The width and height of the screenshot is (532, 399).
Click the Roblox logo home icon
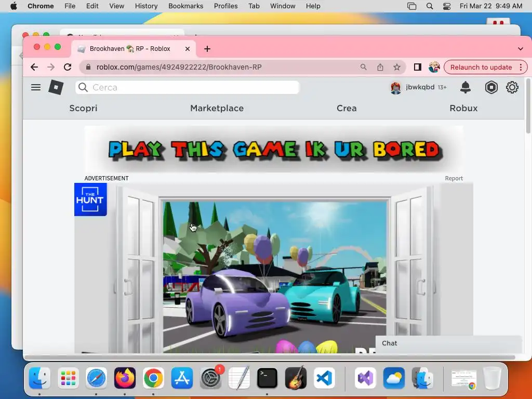click(x=56, y=87)
